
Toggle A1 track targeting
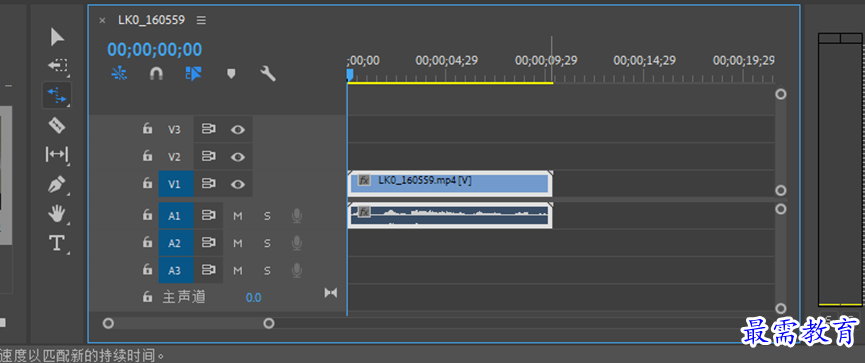click(x=175, y=216)
